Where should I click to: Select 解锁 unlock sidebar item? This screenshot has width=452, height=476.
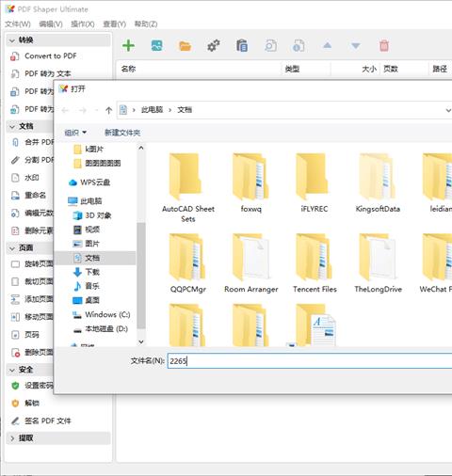click(32, 403)
